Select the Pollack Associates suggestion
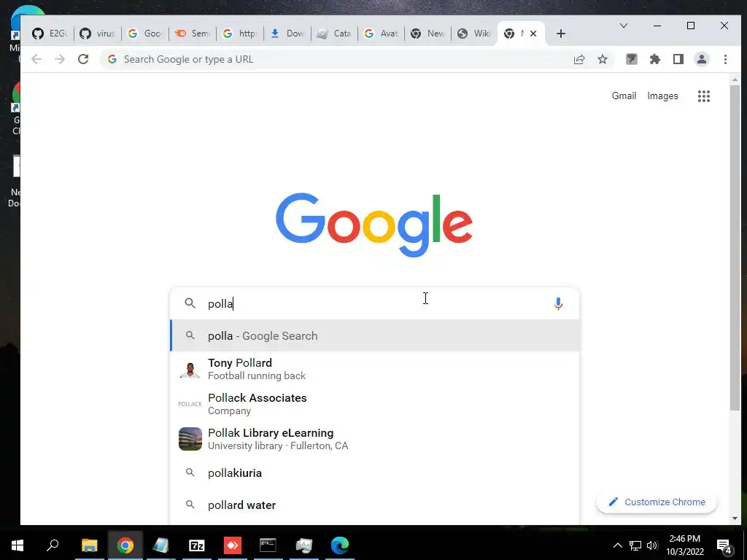747x560 pixels. [375, 404]
